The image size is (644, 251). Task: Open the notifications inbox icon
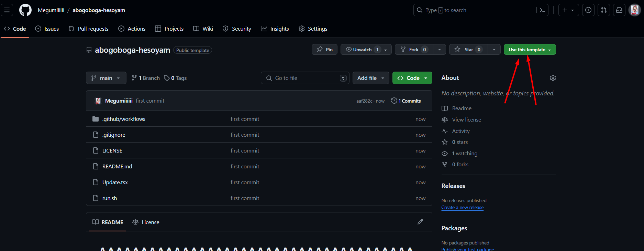click(x=619, y=10)
